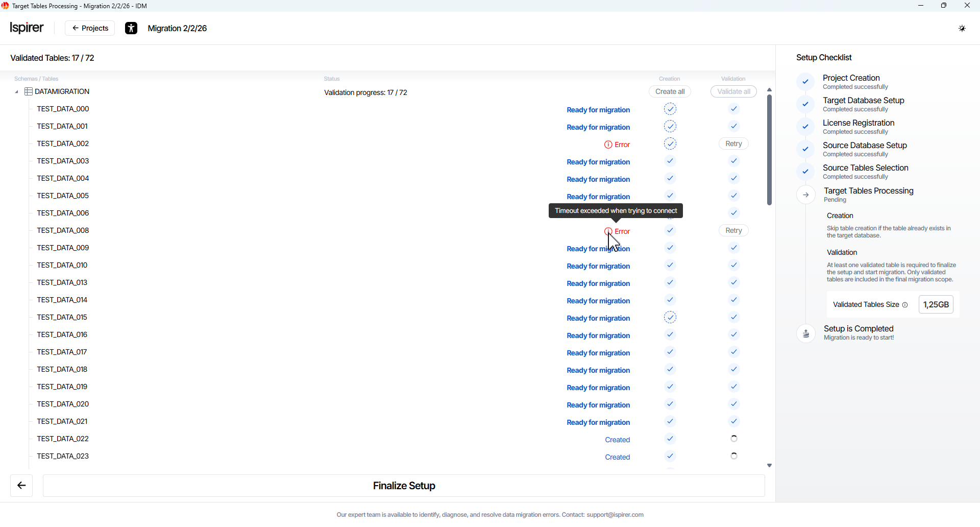This screenshot has height=527, width=980.
Task: Click the info icon beside Validated Tables Size
Action: [x=905, y=305]
